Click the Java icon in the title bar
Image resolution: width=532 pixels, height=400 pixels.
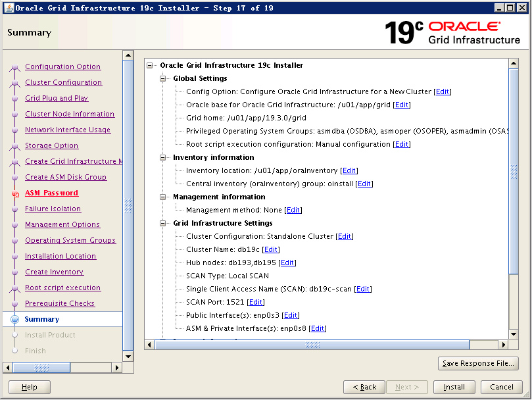click(x=9, y=7)
